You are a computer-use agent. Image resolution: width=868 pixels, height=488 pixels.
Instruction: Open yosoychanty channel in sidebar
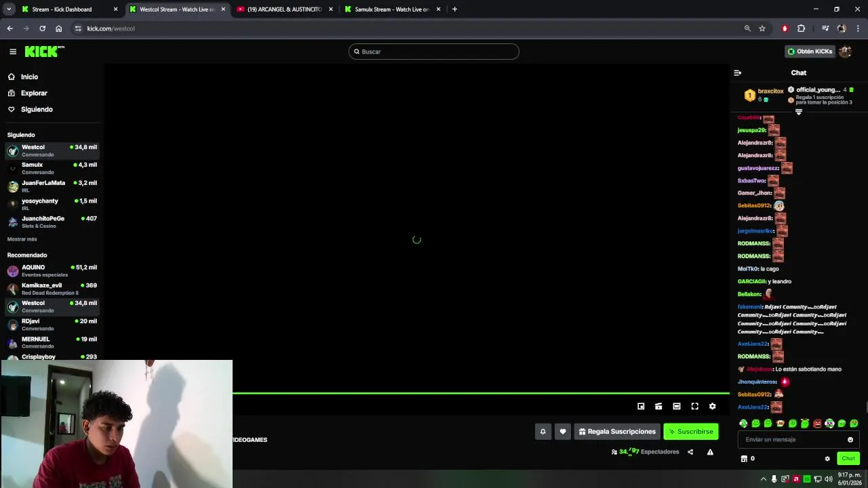[x=52, y=204]
